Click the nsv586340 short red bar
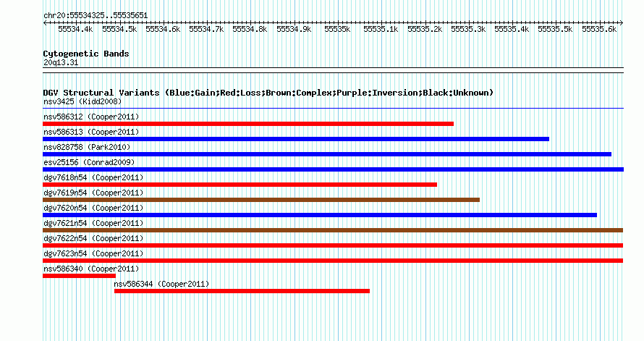644x341 pixels. click(80, 276)
